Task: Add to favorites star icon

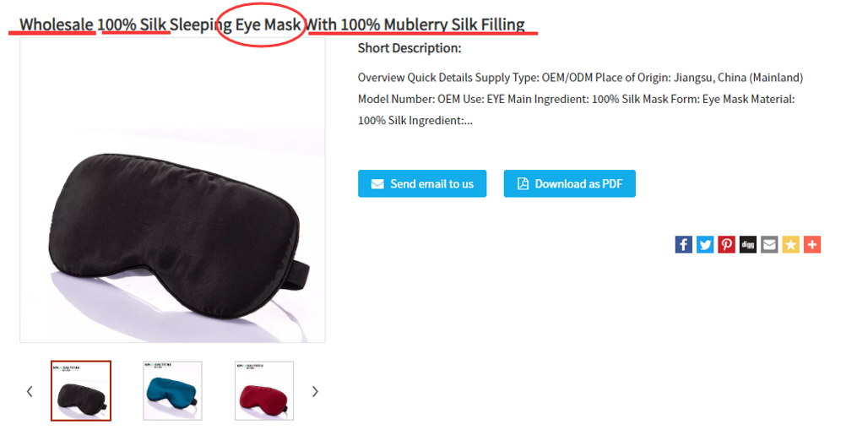Action: coord(790,244)
